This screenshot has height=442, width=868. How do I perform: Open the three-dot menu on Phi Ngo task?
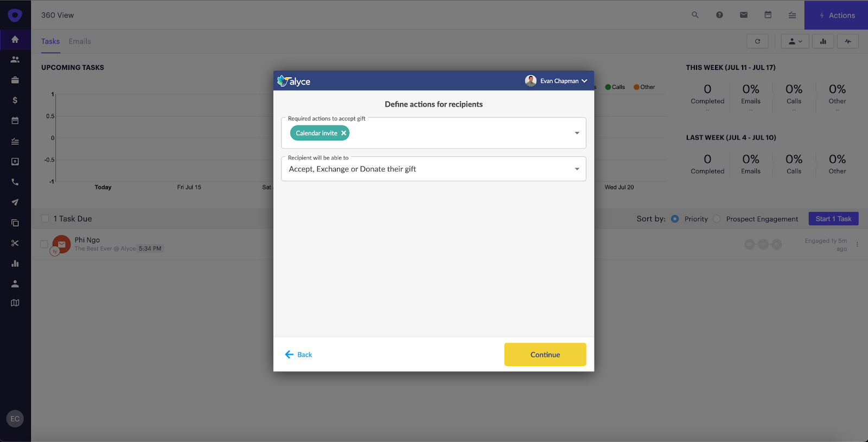click(x=857, y=245)
